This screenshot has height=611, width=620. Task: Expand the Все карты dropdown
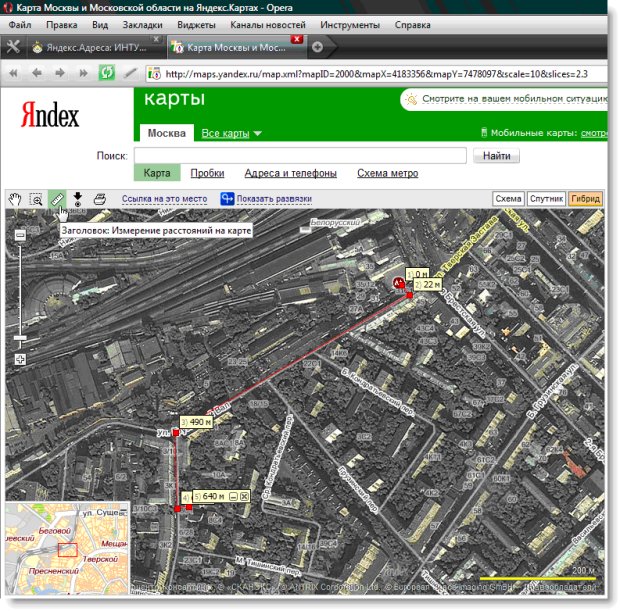[231, 133]
